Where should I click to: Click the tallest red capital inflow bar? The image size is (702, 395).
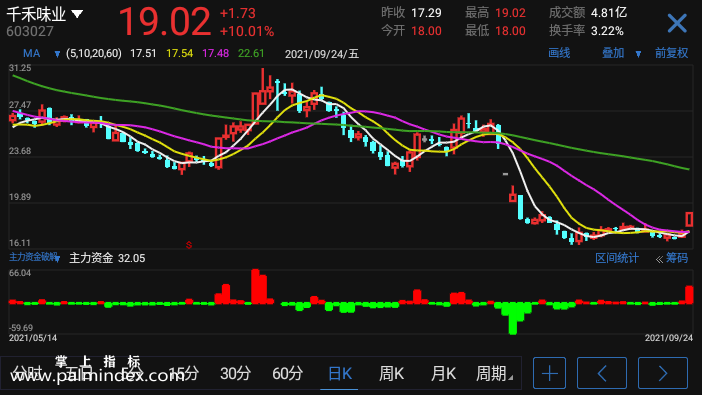click(x=255, y=287)
